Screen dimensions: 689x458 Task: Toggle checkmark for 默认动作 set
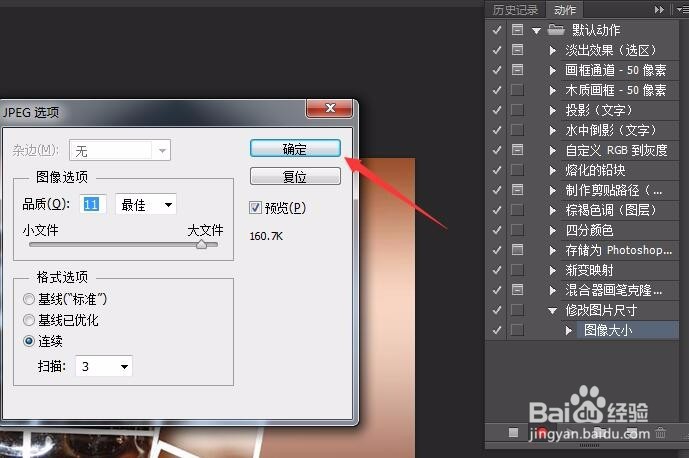click(x=497, y=30)
